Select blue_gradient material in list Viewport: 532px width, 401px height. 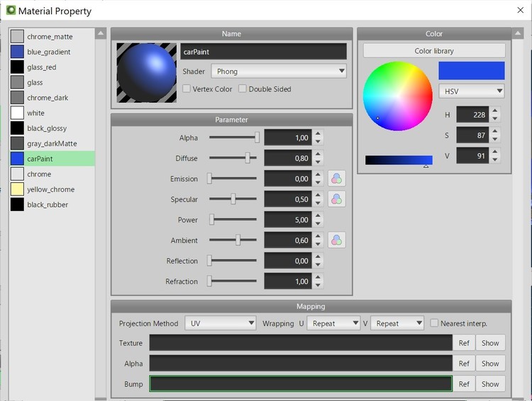52,52
